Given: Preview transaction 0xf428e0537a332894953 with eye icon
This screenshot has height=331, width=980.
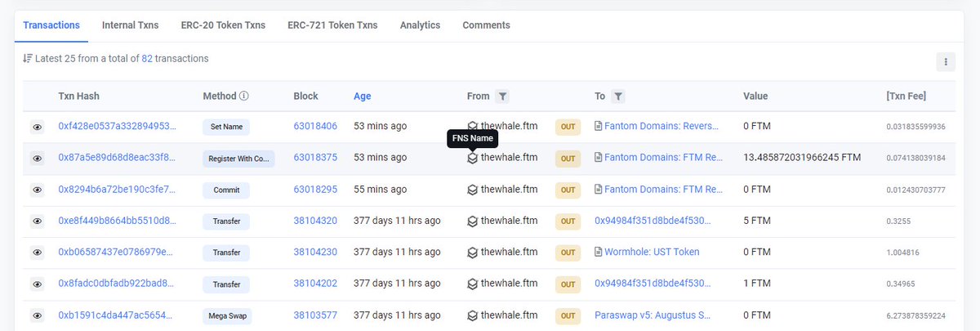Looking at the screenshot, I should tap(37, 127).
